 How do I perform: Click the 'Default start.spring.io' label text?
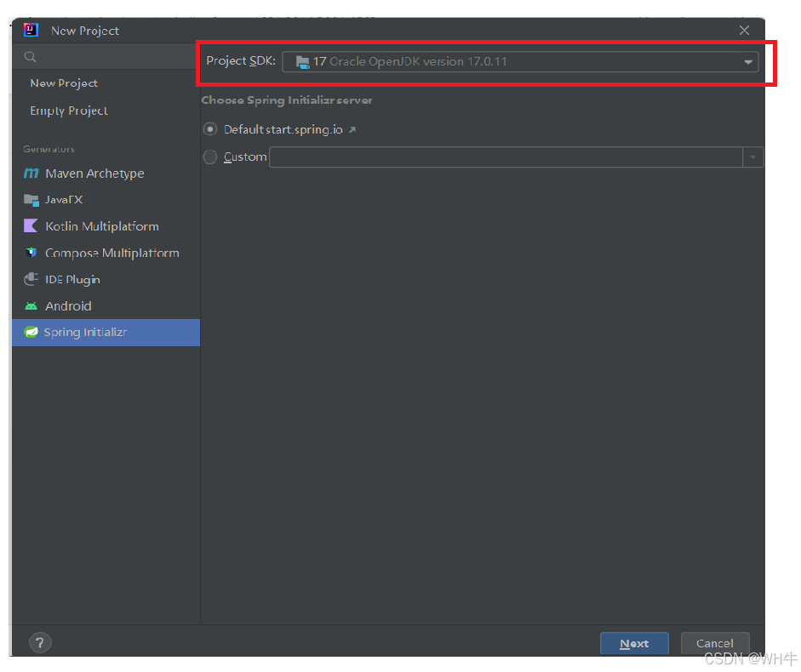(x=283, y=129)
